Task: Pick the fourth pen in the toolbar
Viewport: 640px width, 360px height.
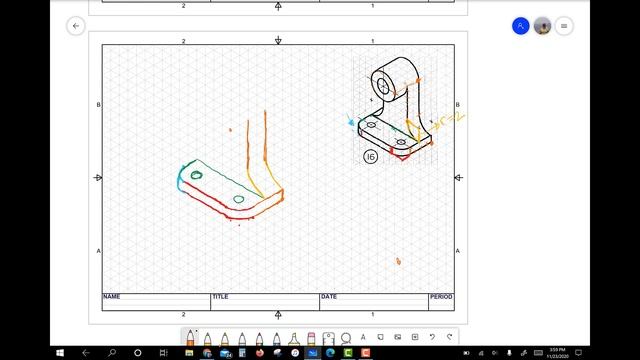Action: pyautogui.click(x=242, y=338)
